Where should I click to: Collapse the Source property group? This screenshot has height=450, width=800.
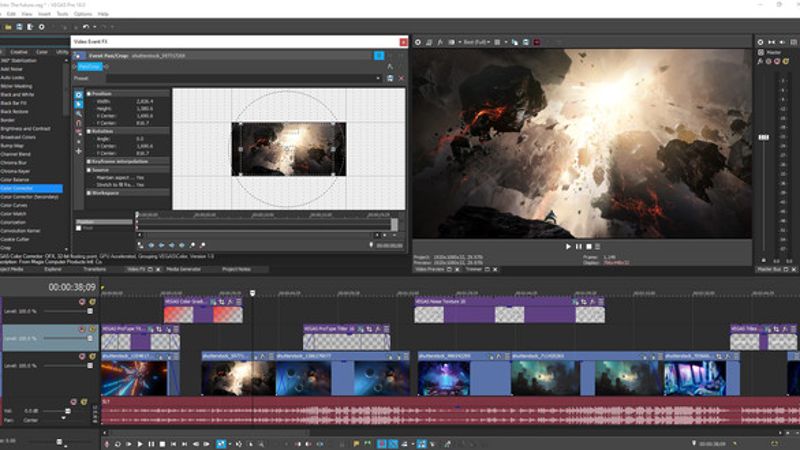[x=89, y=170]
